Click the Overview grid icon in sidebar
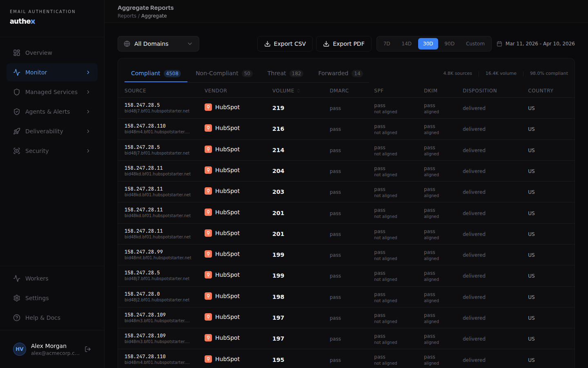The height and width of the screenshot is (368, 588). [x=17, y=53]
